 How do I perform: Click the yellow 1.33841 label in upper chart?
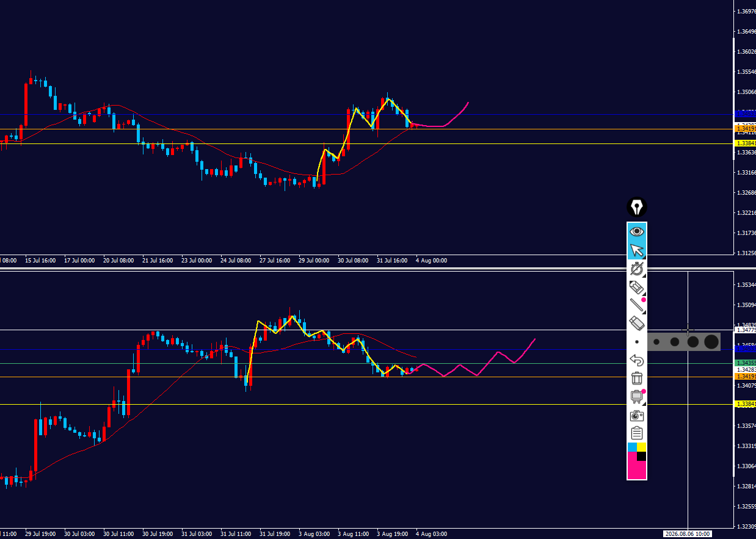click(x=746, y=143)
